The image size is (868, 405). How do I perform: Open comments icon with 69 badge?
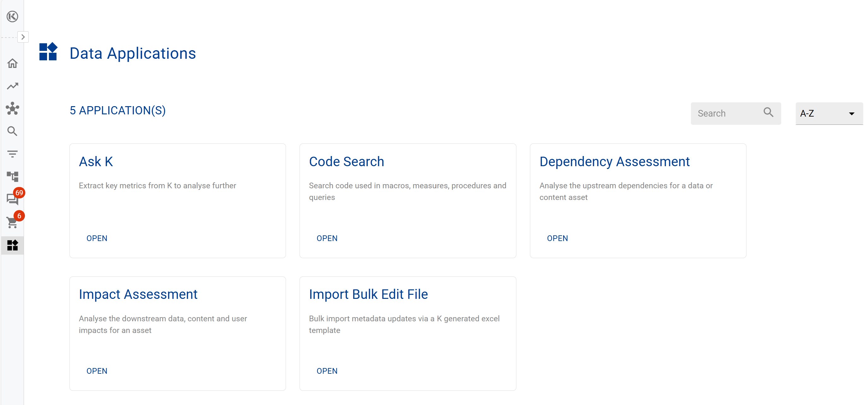pos(12,199)
